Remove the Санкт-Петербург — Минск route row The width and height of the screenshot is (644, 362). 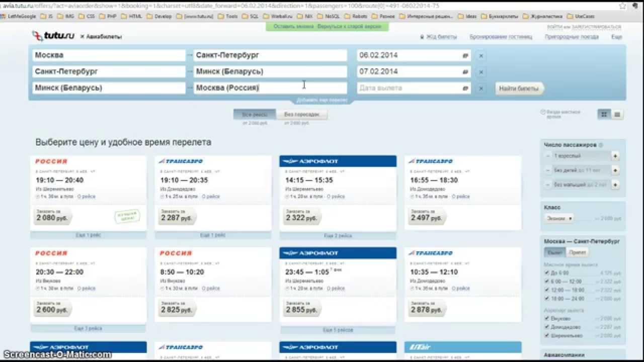[x=481, y=72]
